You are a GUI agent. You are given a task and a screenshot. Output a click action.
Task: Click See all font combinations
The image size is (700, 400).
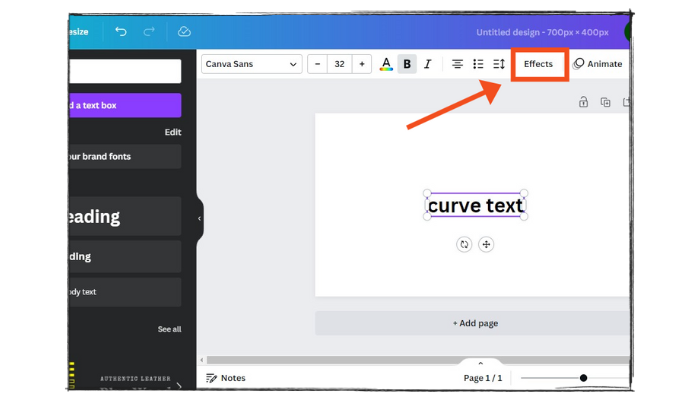pyautogui.click(x=169, y=329)
